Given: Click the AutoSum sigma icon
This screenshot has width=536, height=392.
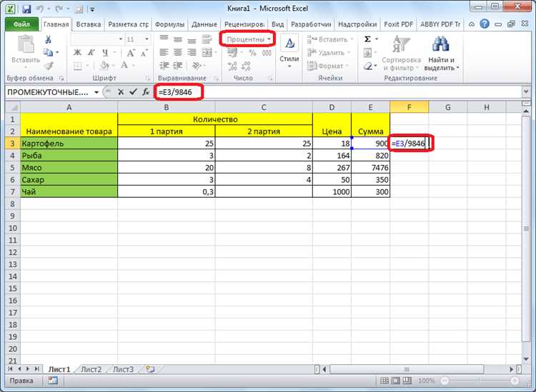Looking at the screenshot, I should (367, 39).
